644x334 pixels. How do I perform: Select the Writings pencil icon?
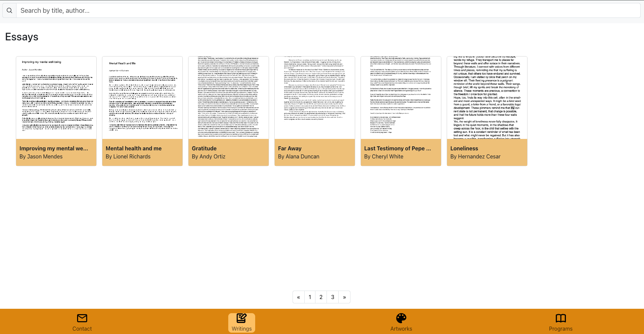[241, 318]
